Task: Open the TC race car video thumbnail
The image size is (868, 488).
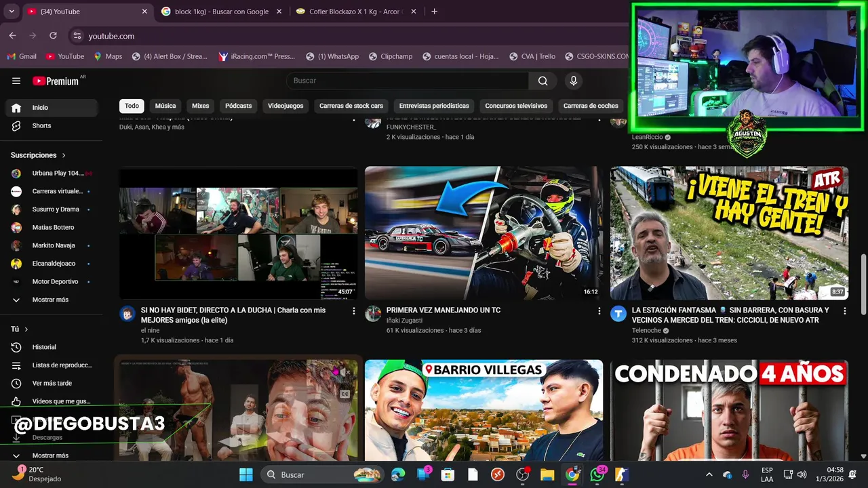Action: (484, 233)
